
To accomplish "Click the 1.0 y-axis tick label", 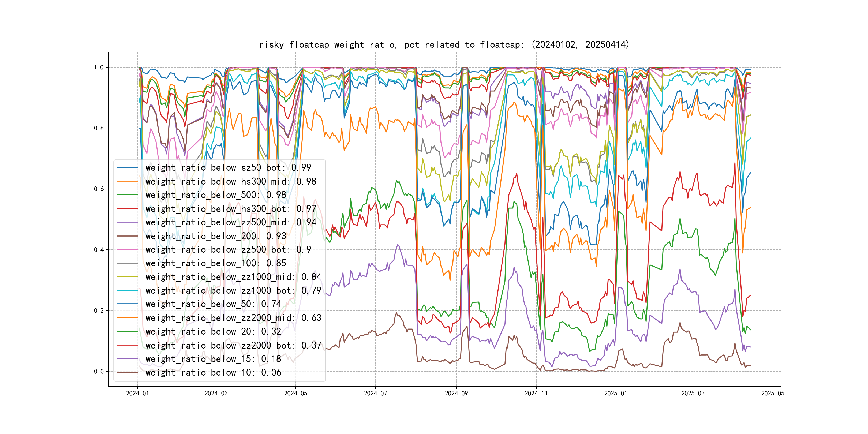I will point(99,68).
